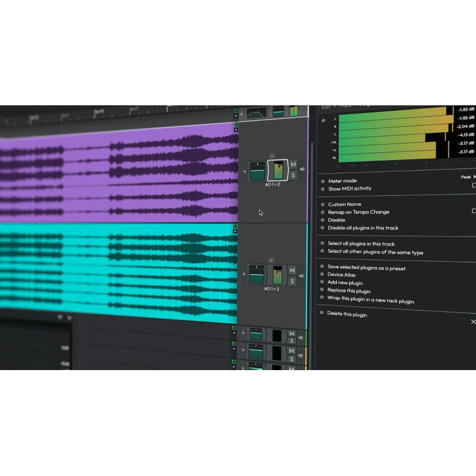This screenshot has height=476, width=476.
Task: Add plugin with plus on green-edged track
Action: point(243,333)
